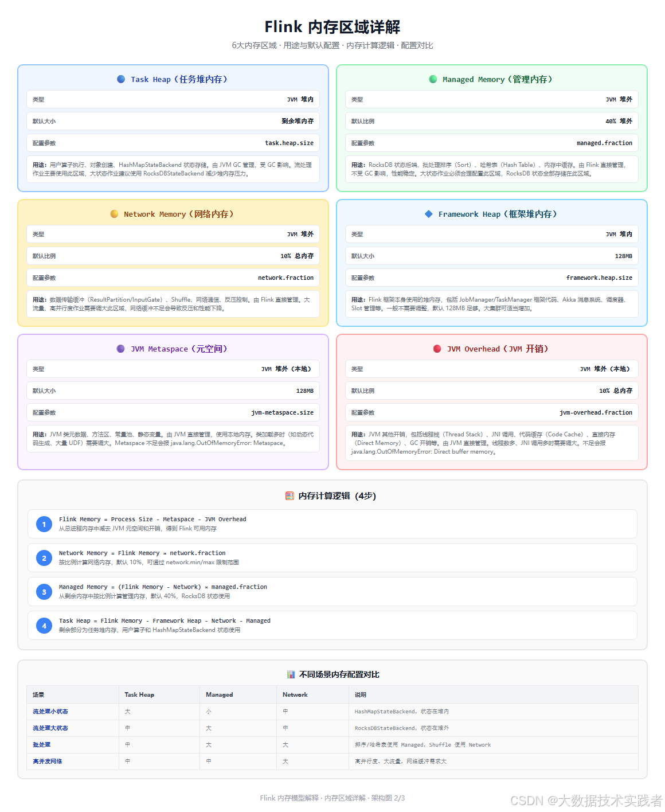Click the step 4 badge for Task Heap formula

click(44, 626)
